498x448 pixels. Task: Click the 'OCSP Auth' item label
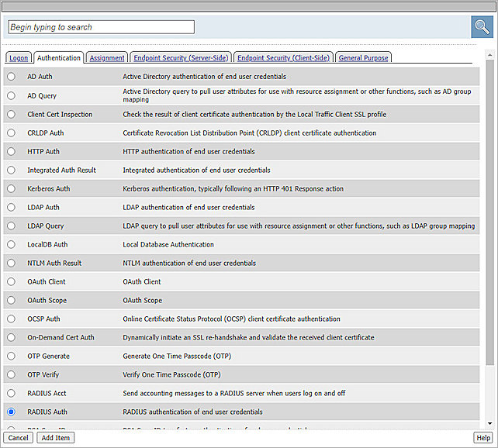pos(43,319)
